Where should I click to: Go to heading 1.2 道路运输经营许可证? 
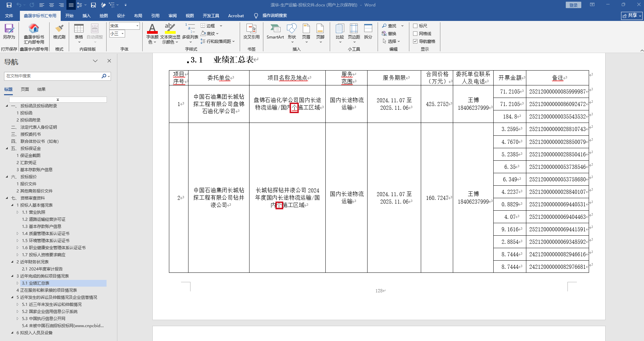[x=44, y=219]
